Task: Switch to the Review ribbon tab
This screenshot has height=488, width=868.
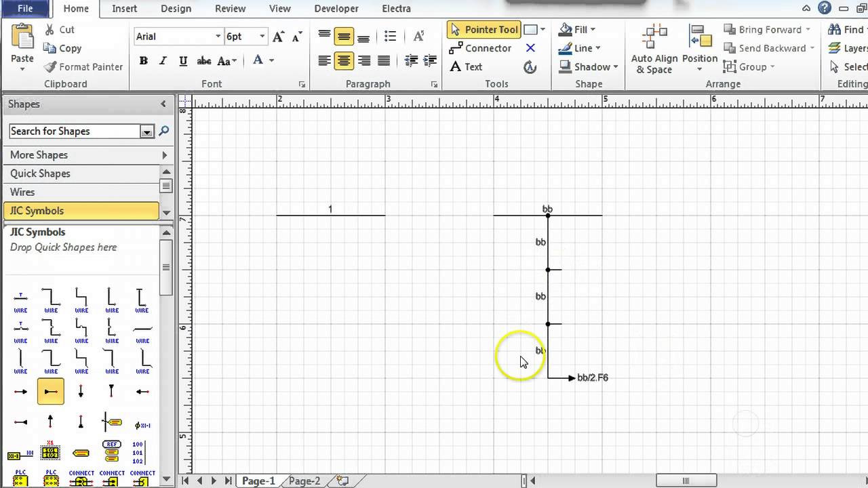Action: pyautogui.click(x=230, y=9)
